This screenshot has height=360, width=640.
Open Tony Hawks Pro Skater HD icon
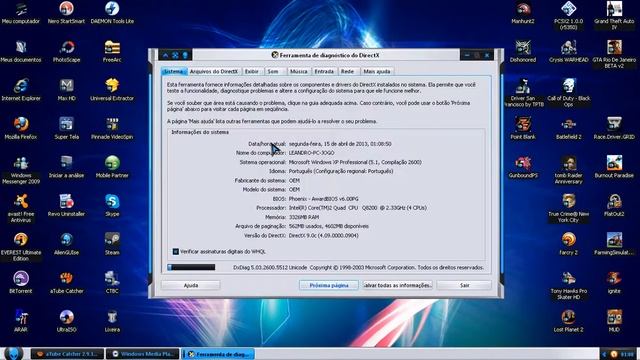click(568, 285)
